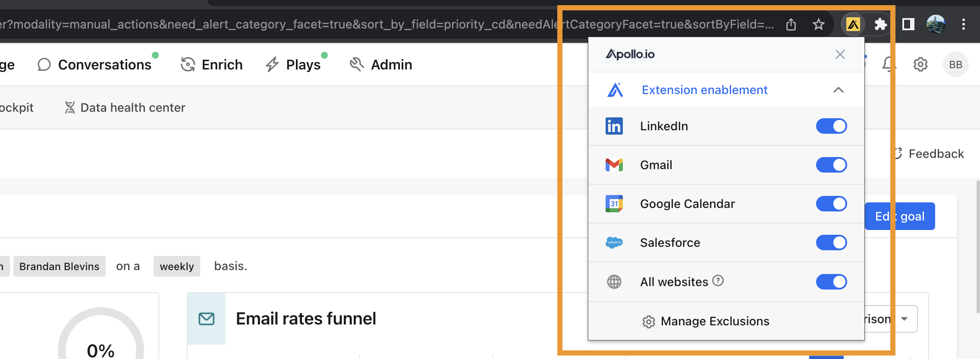Click the Feedback link
This screenshot has height=359, width=980.
point(930,154)
